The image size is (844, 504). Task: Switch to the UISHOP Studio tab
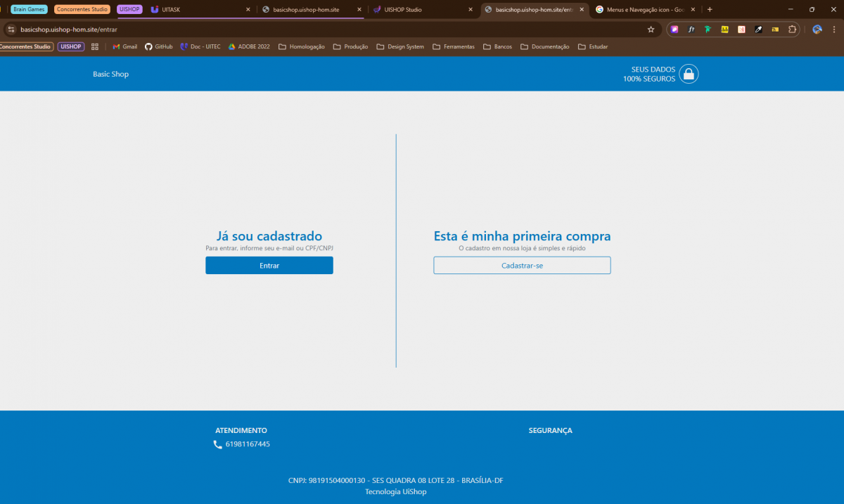pos(421,10)
